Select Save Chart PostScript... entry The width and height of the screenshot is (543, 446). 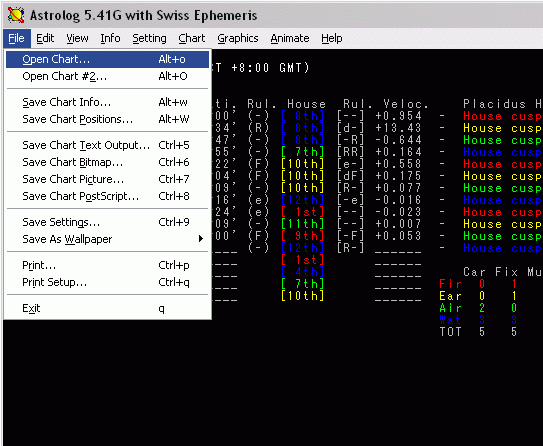107,196
